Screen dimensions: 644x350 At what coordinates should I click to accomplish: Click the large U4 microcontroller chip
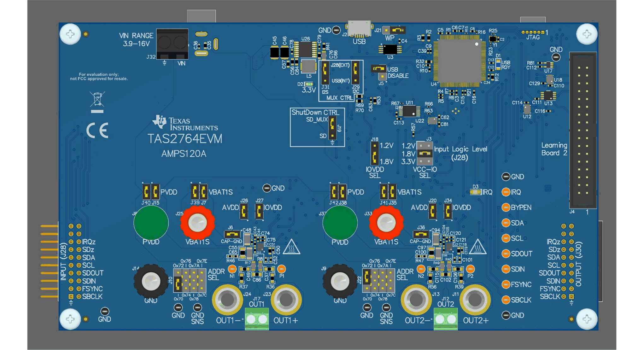pos(460,61)
